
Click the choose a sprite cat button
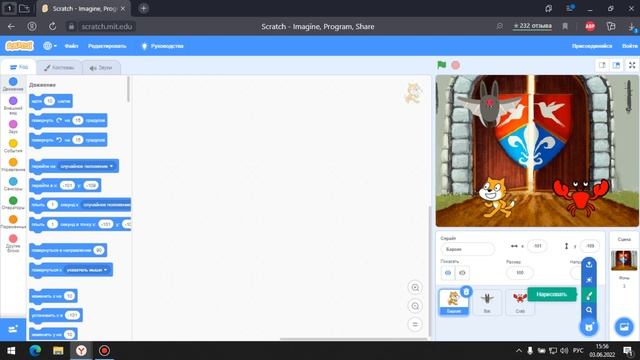(589, 327)
